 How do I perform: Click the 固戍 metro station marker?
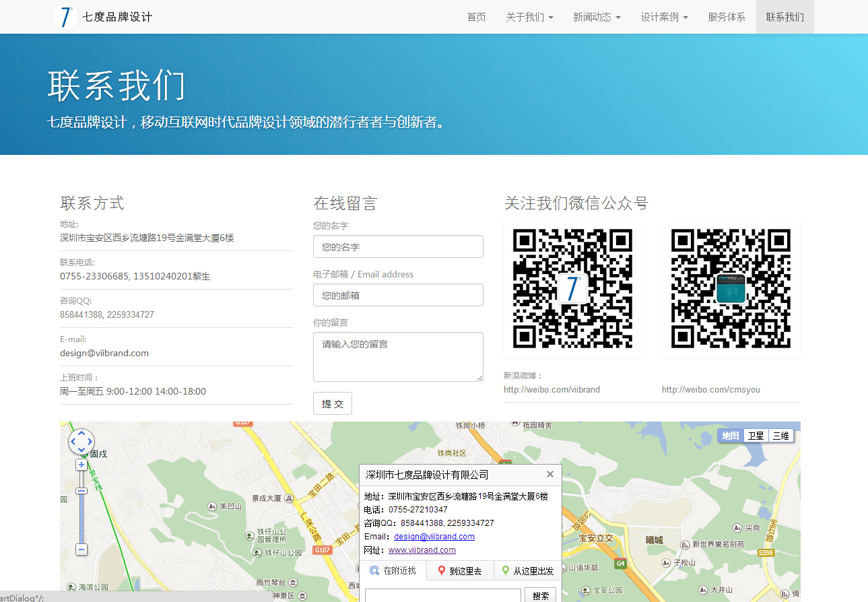86,454
